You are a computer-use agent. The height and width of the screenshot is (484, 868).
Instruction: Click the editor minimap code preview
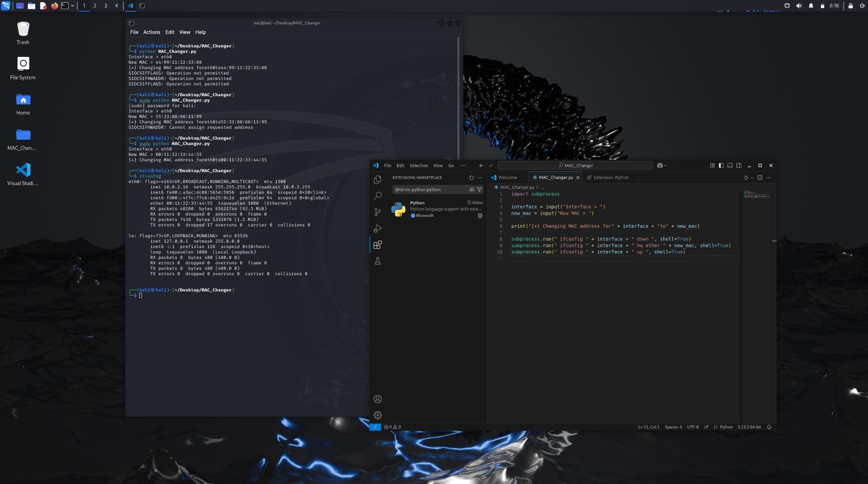point(756,195)
